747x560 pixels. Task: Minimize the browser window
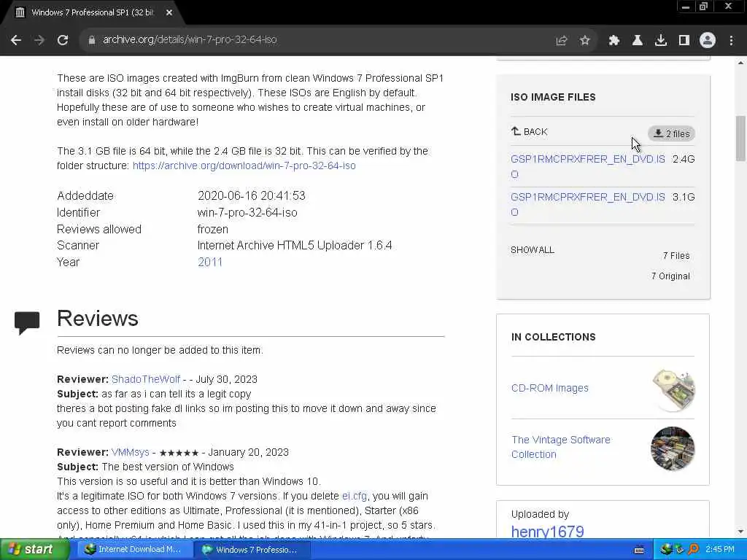click(x=686, y=7)
